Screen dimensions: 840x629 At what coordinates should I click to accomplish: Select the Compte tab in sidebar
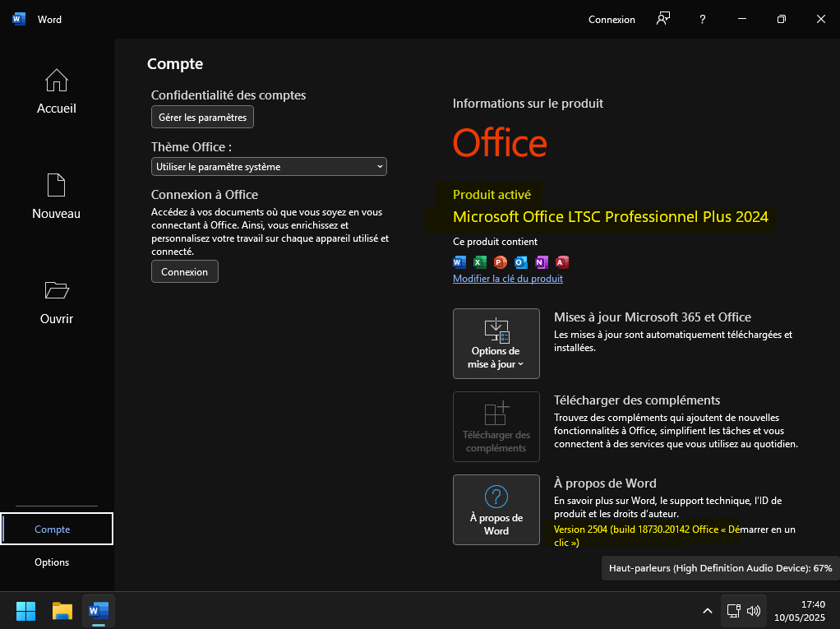(x=57, y=529)
